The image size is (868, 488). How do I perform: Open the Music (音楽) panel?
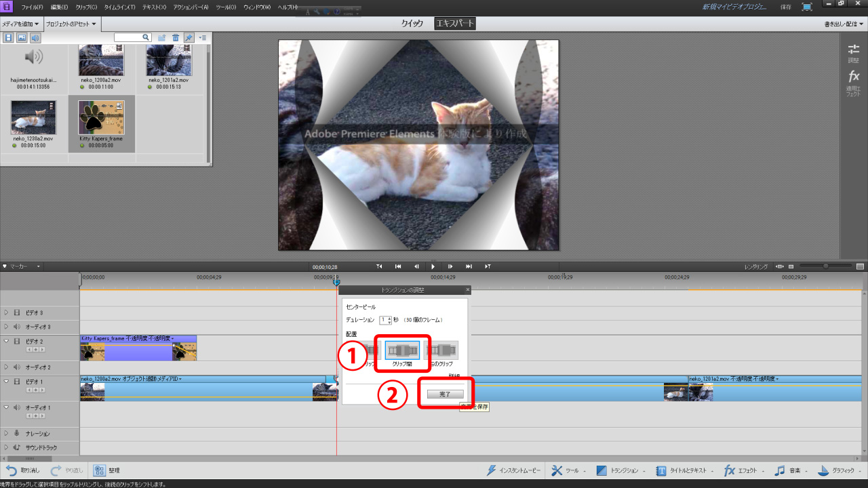click(x=780, y=470)
